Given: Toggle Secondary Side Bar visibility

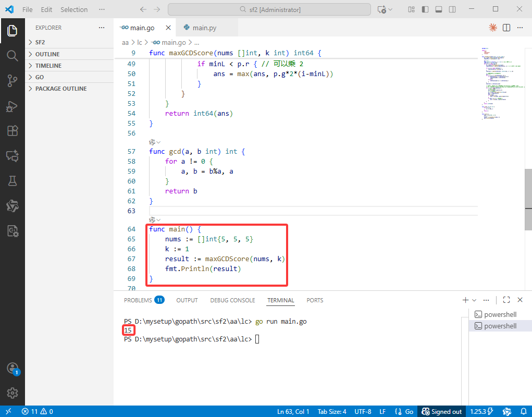Looking at the screenshot, I should click(452, 9).
